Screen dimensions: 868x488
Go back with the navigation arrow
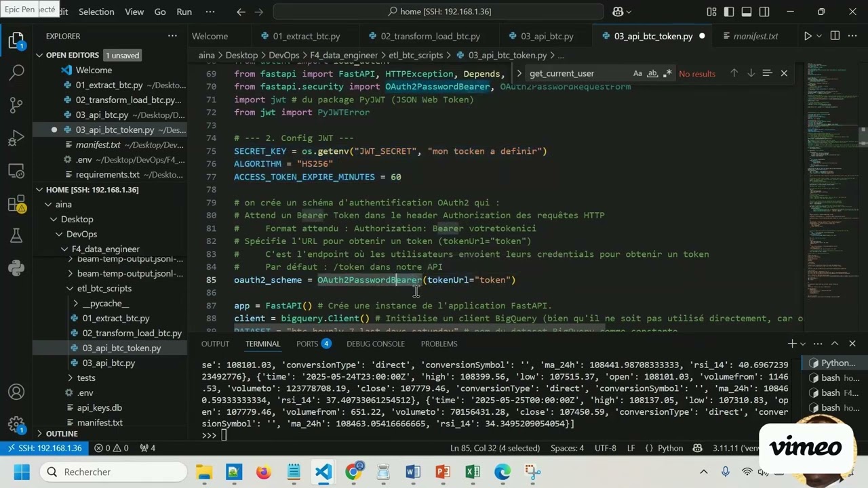click(x=241, y=12)
